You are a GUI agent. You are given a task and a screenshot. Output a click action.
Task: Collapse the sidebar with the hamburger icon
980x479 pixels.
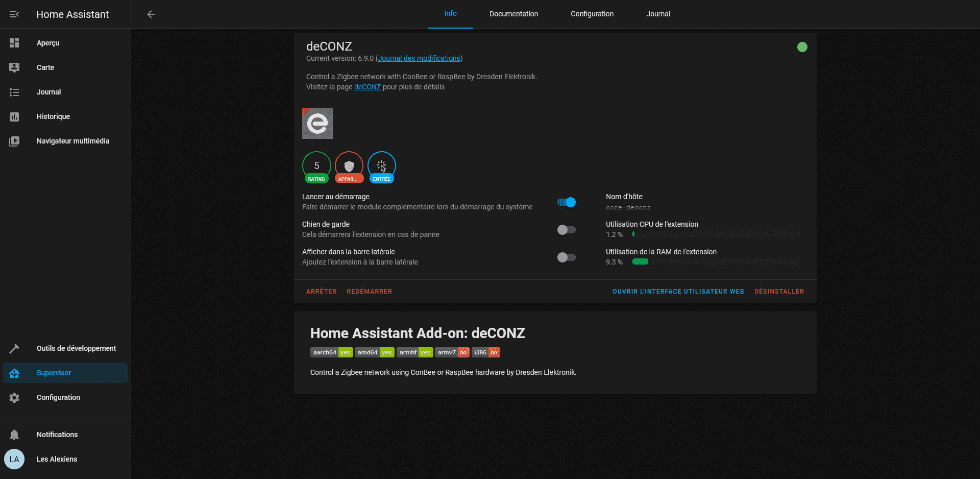[14, 14]
